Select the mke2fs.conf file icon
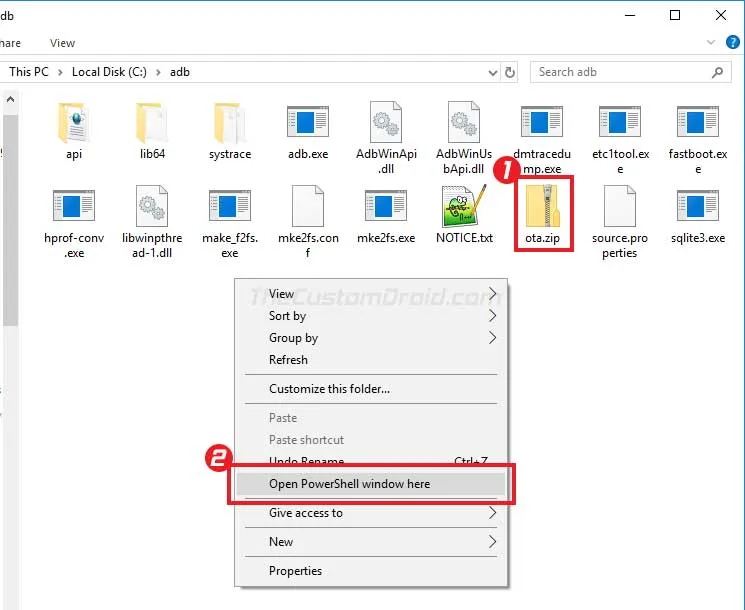The height and width of the screenshot is (610, 745). pos(308,206)
